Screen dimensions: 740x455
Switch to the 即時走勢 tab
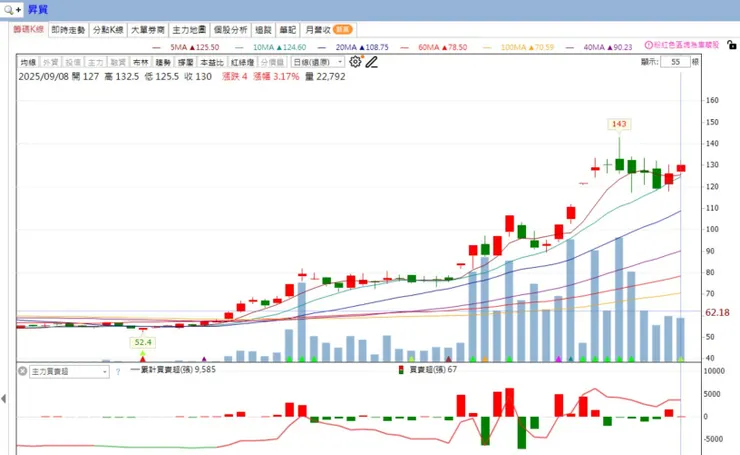(68, 30)
